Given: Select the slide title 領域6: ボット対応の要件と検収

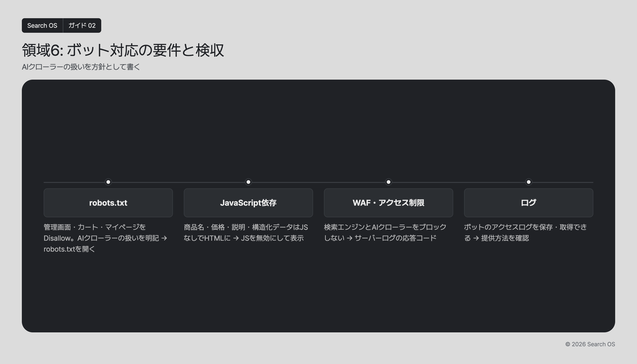Looking at the screenshot, I should pos(123,50).
